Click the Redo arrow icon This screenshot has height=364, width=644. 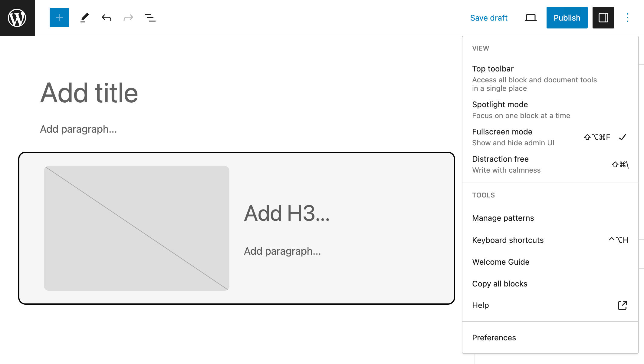click(128, 17)
